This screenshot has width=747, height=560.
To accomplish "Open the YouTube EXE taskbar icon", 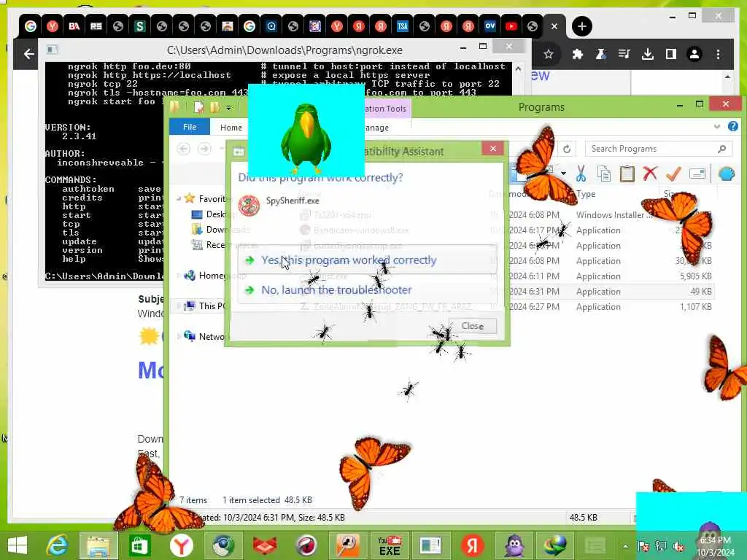I will [390, 545].
